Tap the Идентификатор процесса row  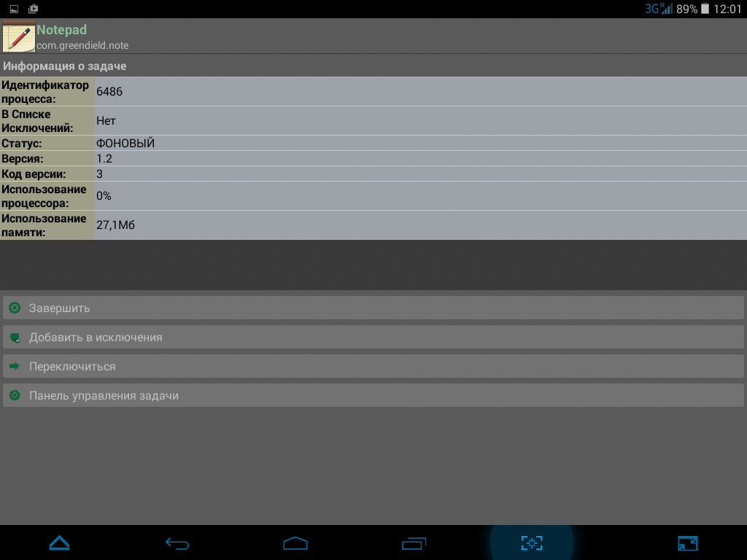click(373, 91)
